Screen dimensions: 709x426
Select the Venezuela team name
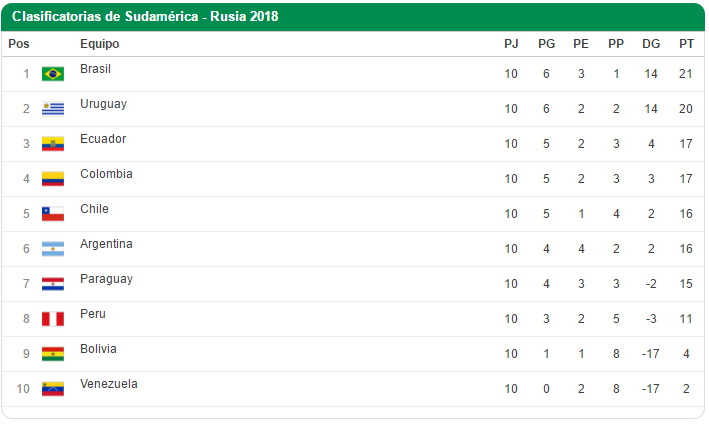[109, 384]
